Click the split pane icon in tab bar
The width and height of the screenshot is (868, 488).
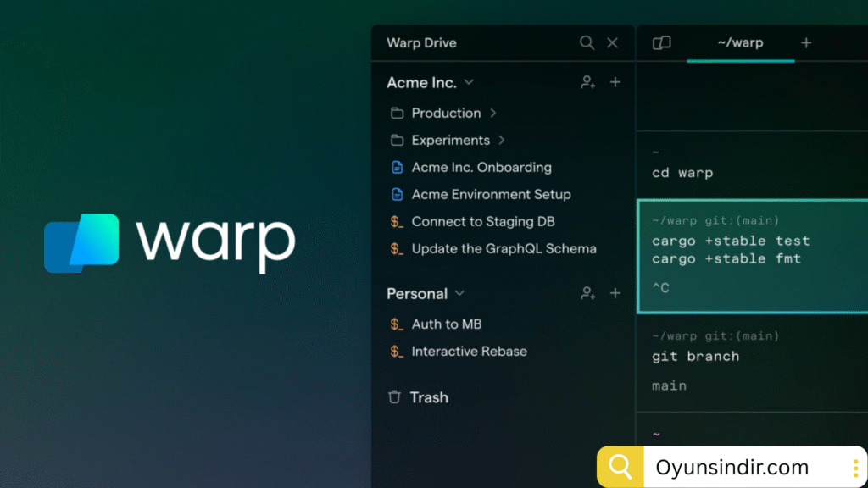pos(662,42)
